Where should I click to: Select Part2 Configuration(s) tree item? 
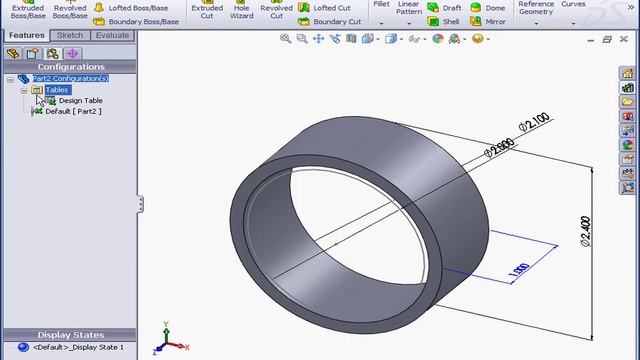click(71, 78)
